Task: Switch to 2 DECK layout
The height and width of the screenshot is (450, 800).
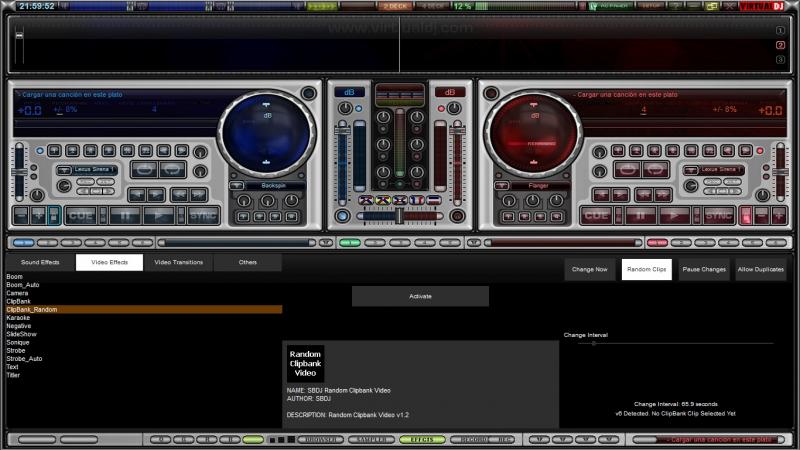Action: pos(394,6)
